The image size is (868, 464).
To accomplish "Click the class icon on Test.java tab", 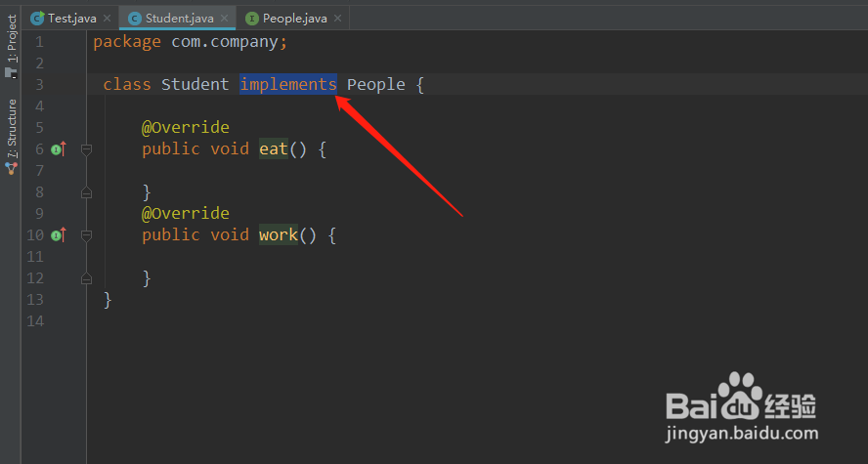I will tap(37, 19).
